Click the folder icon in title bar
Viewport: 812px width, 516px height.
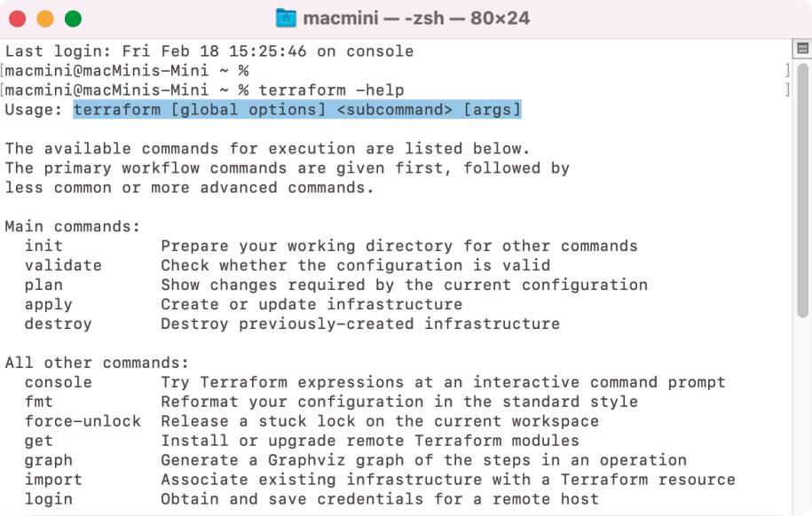[286, 18]
